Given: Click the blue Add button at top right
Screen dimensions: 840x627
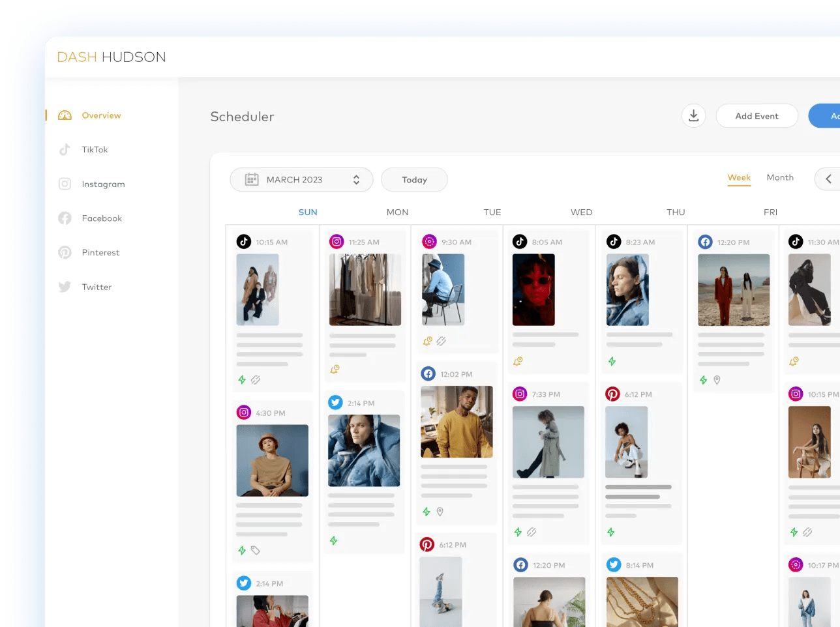Looking at the screenshot, I should (x=830, y=115).
